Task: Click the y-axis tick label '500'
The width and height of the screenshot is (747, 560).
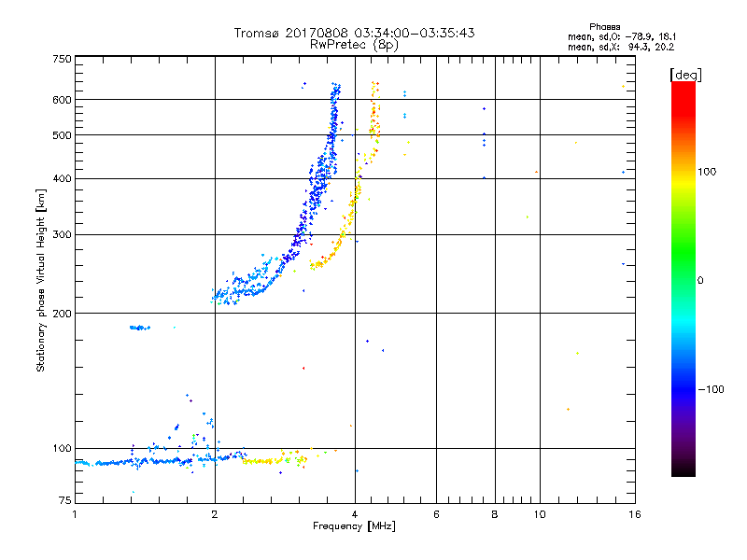Action: [62, 135]
